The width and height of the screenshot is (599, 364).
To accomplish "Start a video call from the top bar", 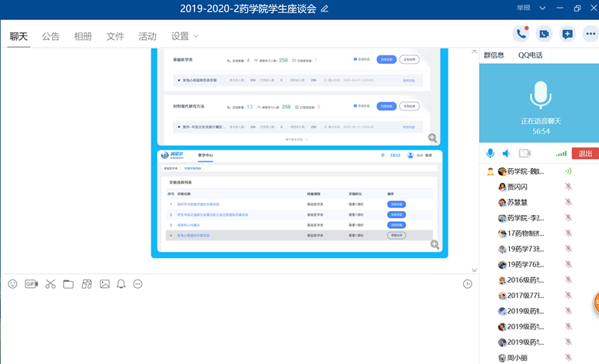I will click(544, 34).
